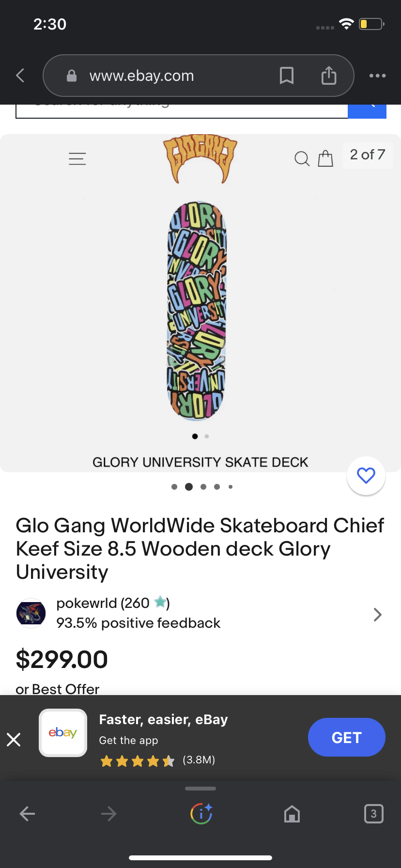
Task: Go to browser home icon
Action: (292, 814)
